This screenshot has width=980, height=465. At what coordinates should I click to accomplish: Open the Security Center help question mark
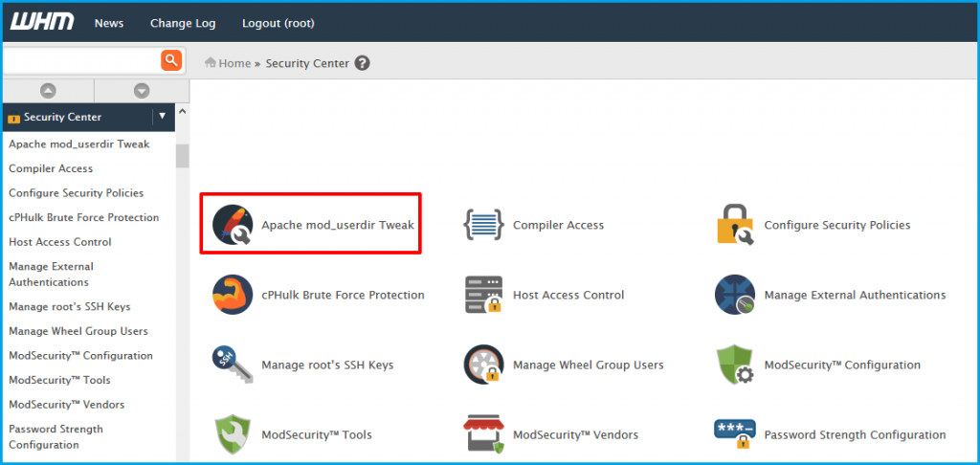click(362, 63)
